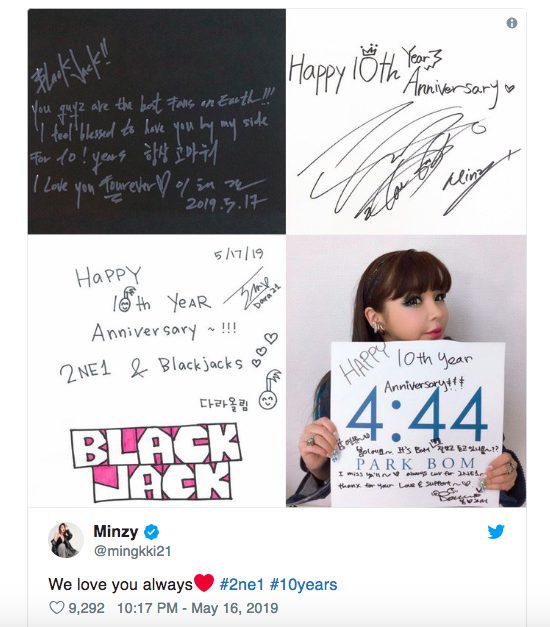The image size is (550, 627).
Task: Open the black handwritten Blackjack letter image
Action: [157, 122]
